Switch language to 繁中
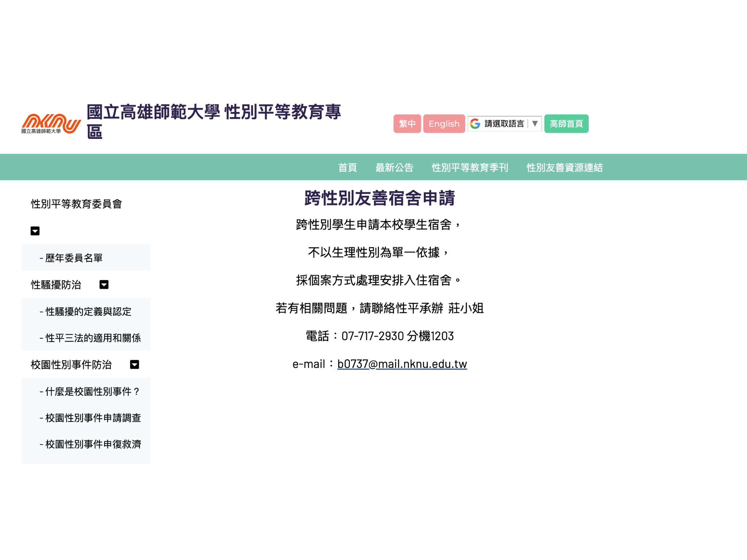 click(407, 124)
